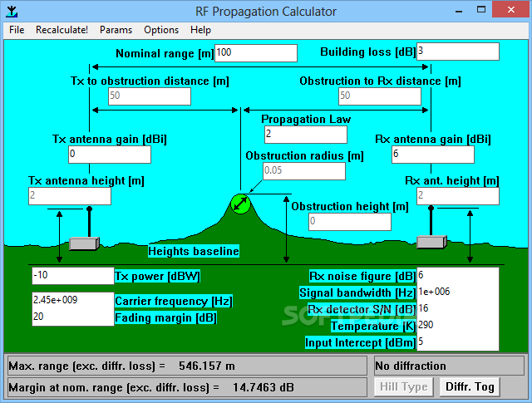The width and height of the screenshot is (532, 403).
Task: Maximize the RF Propagation Calculator window
Action: coord(481,10)
